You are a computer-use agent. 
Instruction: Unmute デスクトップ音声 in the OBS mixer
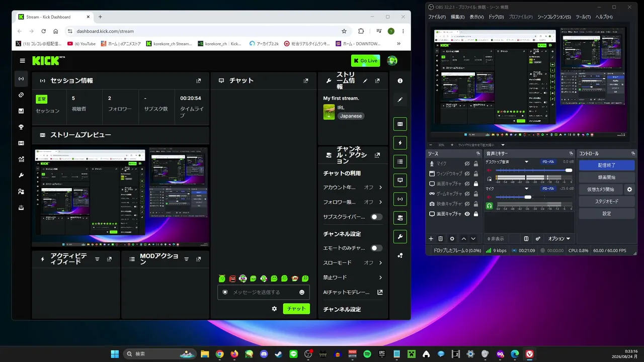click(x=489, y=170)
